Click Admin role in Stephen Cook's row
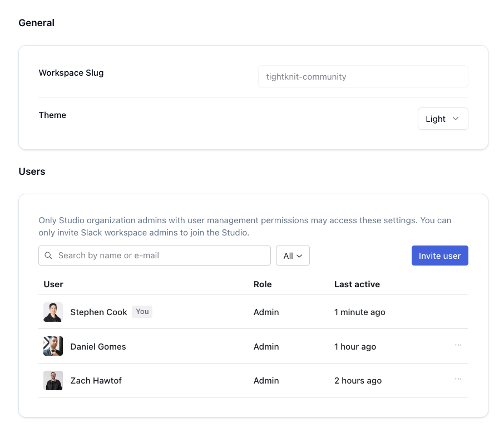Screen dimensions: 504x437 [266, 312]
